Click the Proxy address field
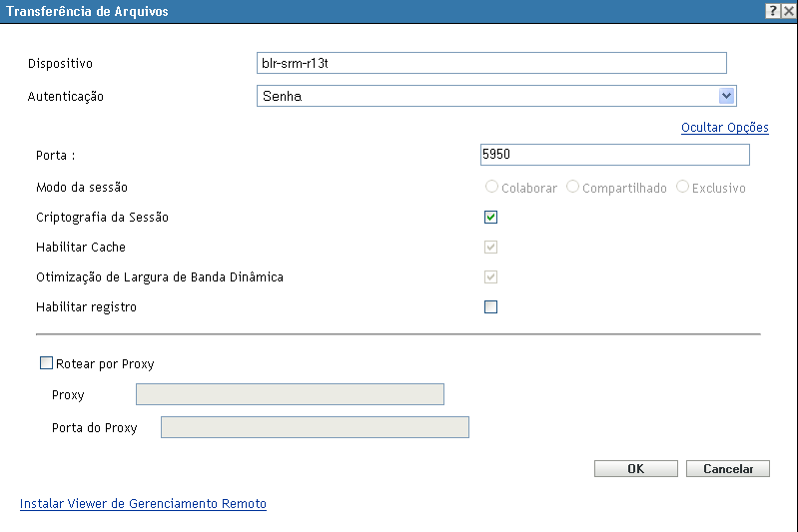This screenshot has height=532, width=798. pyautogui.click(x=290, y=394)
